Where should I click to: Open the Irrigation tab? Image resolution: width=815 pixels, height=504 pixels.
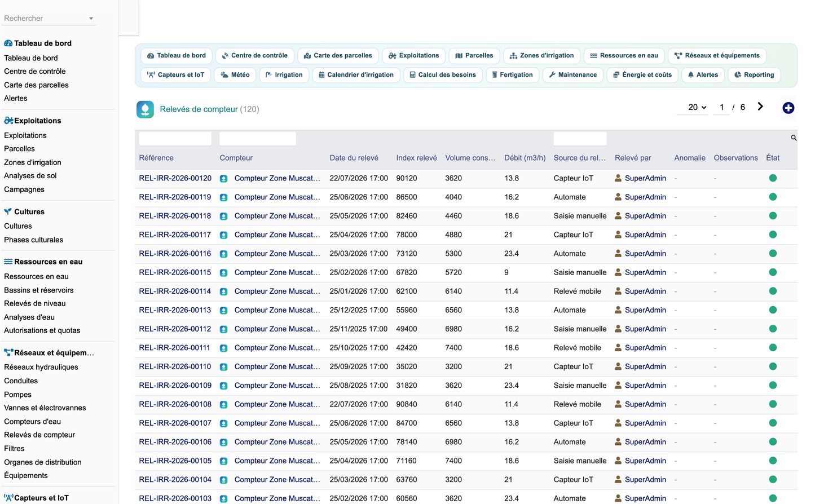(284, 75)
